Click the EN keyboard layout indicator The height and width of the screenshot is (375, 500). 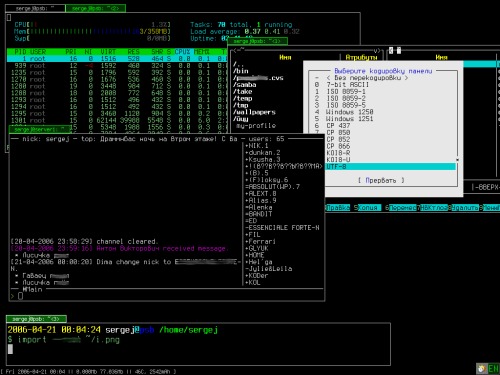tap(493, 369)
